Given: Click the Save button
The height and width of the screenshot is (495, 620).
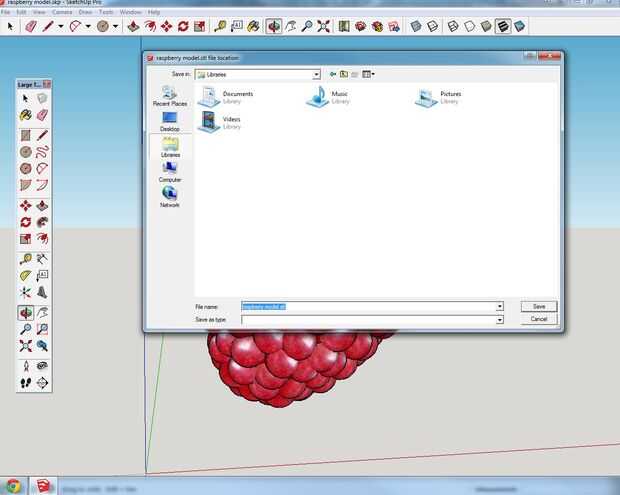Looking at the screenshot, I should point(539,306).
